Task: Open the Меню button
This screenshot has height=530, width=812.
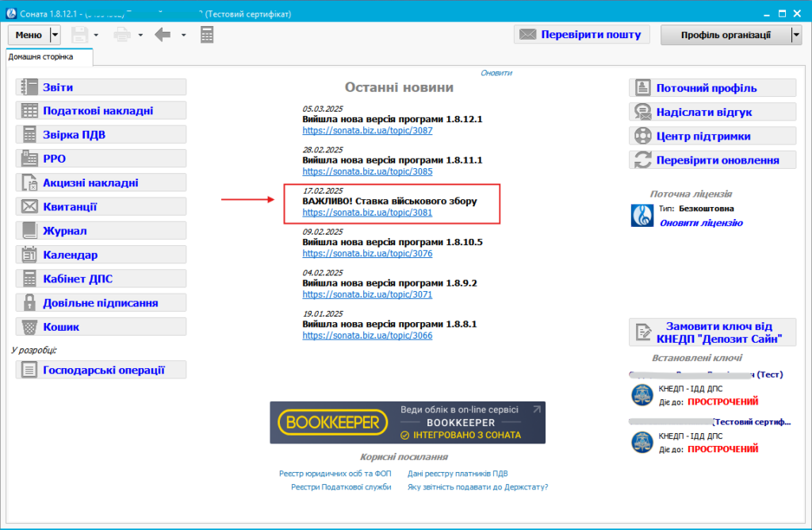Action: (x=29, y=35)
